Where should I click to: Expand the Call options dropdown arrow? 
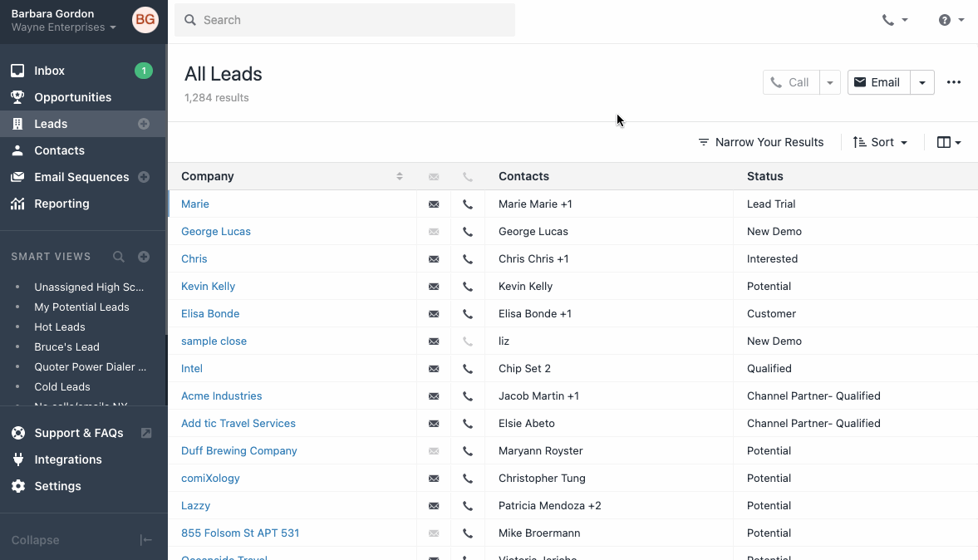pos(830,82)
